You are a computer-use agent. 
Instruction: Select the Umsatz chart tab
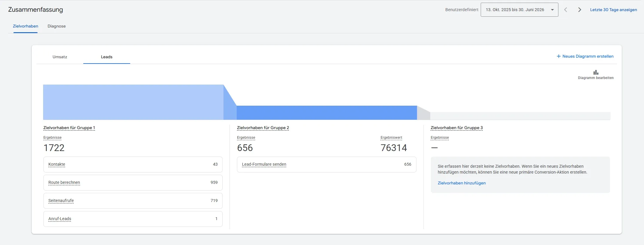tap(60, 57)
